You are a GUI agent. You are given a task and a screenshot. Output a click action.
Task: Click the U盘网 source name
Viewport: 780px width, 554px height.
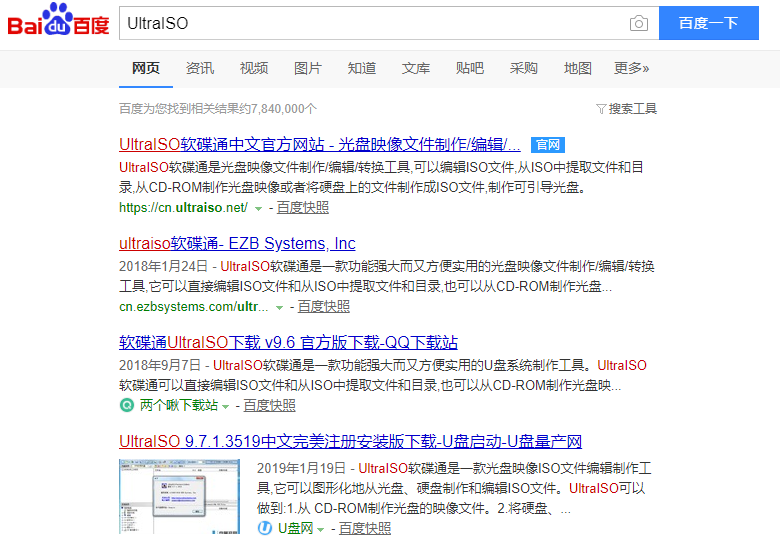[295, 528]
